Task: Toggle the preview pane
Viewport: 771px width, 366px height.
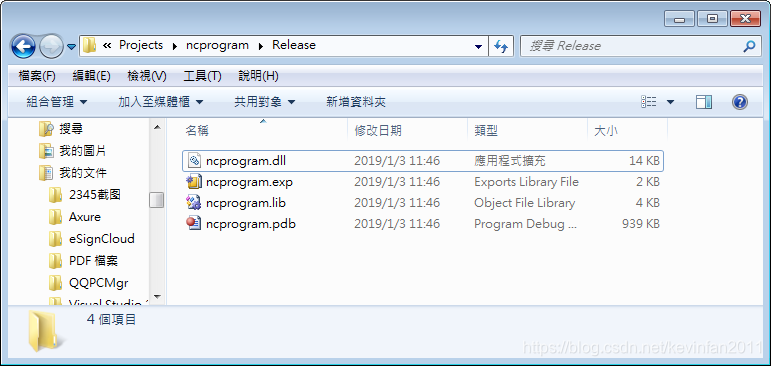Action: coord(704,102)
